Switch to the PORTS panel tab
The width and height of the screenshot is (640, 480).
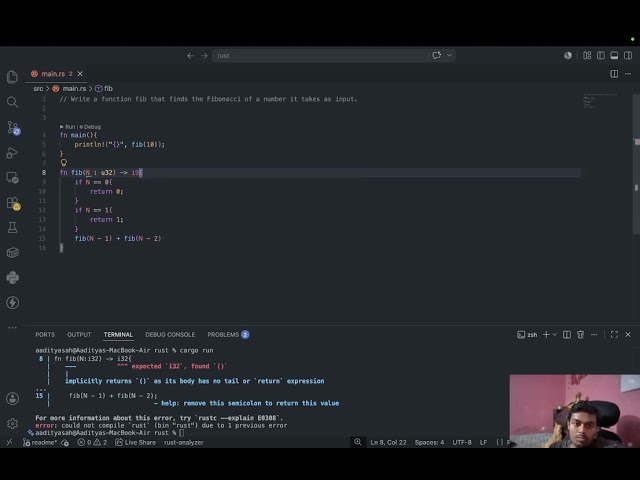[45, 335]
